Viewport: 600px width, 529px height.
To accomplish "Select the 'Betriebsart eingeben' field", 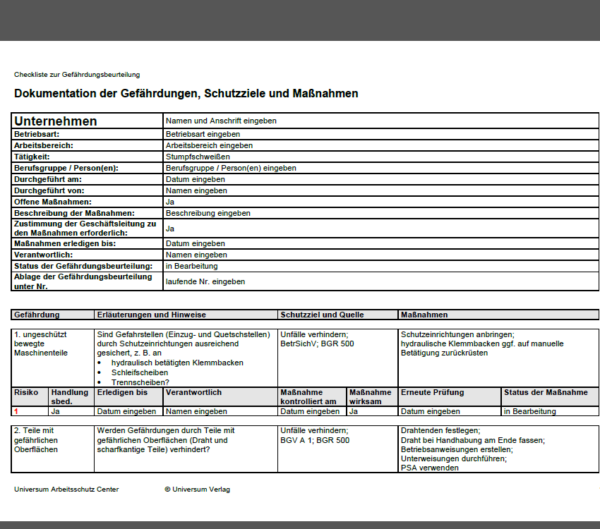I will 381,134.
